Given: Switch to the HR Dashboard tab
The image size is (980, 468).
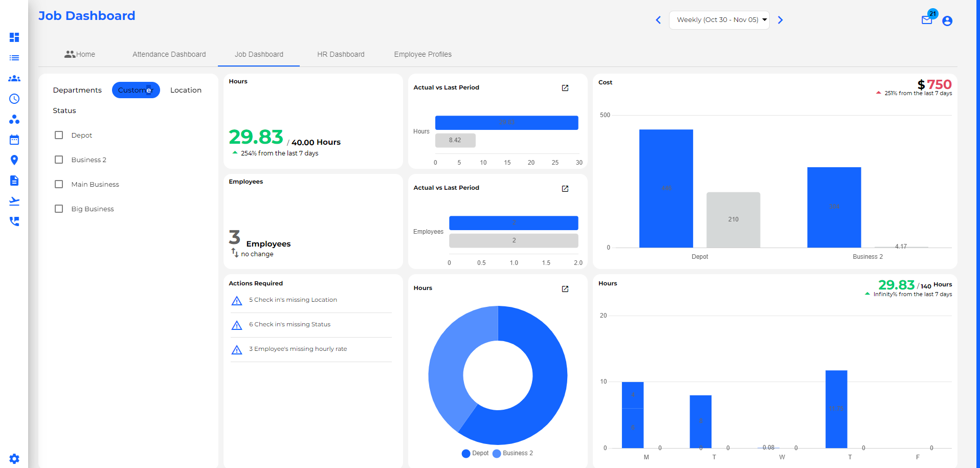Looking at the screenshot, I should pyautogui.click(x=340, y=54).
